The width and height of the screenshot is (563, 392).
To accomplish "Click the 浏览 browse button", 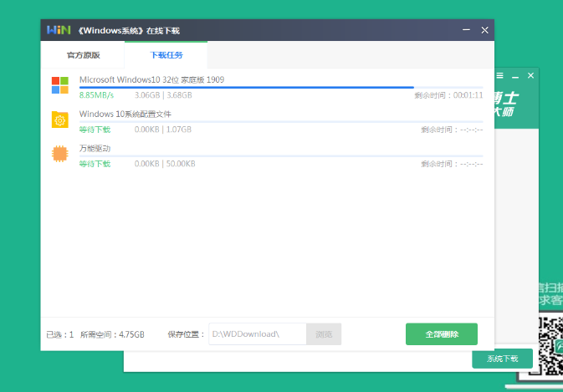I will pos(324,334).
